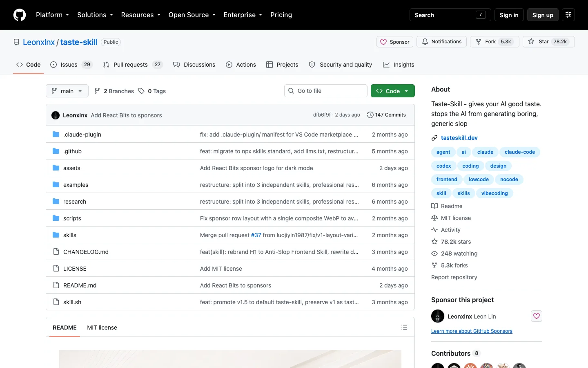Switch to the Issues tab
This screenshot has width=588, height=368.
[x=71, y=65]
